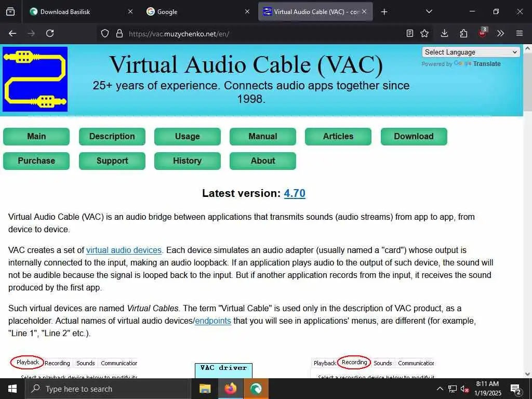Viewport: 532px width, 399px height.
Task: Close the Virtual Audio Cable tab
Action: tap(364, 11)
